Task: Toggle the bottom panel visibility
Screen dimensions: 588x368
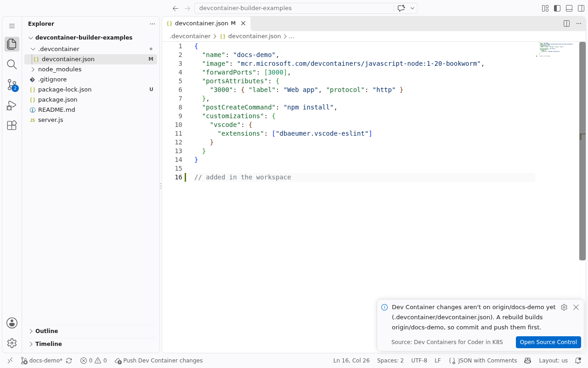Action: click(569, 8)
